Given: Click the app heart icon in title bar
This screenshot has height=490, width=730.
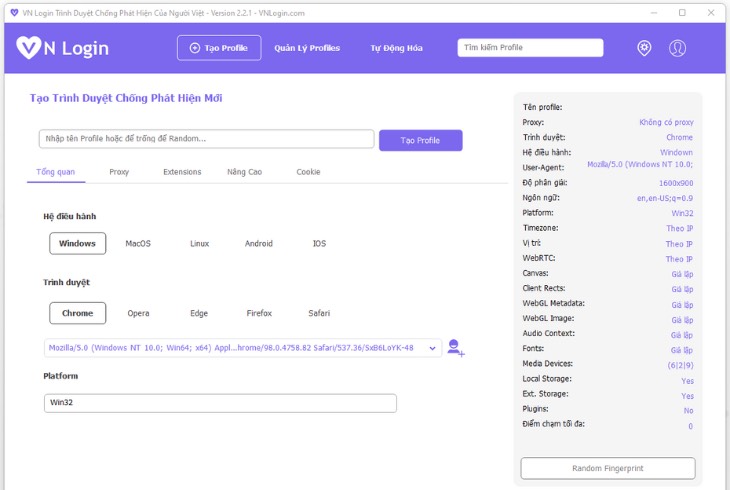Looking at the screenshot, I should tap(14, 13).
